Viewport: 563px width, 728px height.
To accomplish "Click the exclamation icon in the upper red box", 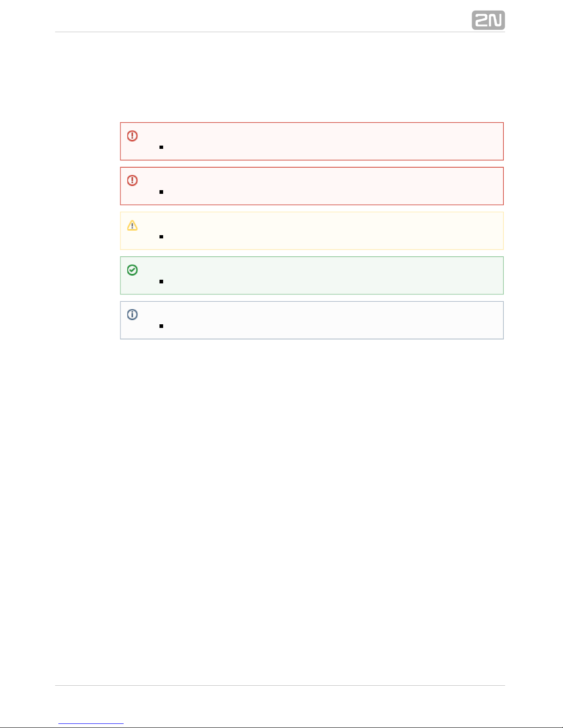I will click(132, 135).
